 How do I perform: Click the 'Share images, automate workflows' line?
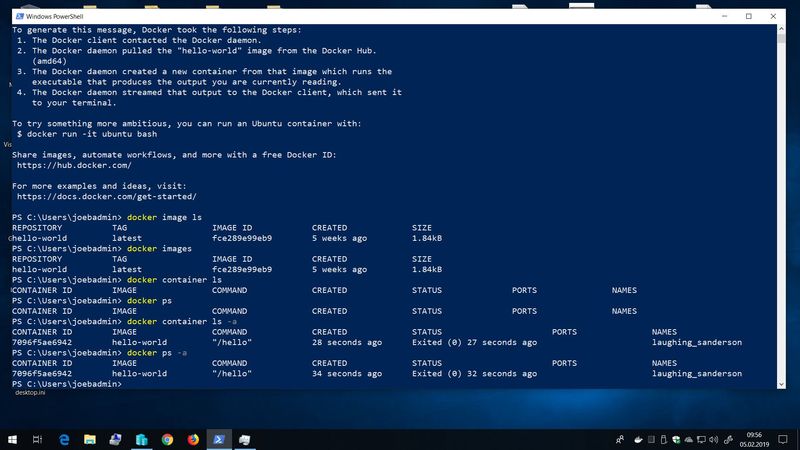(174, 155)
